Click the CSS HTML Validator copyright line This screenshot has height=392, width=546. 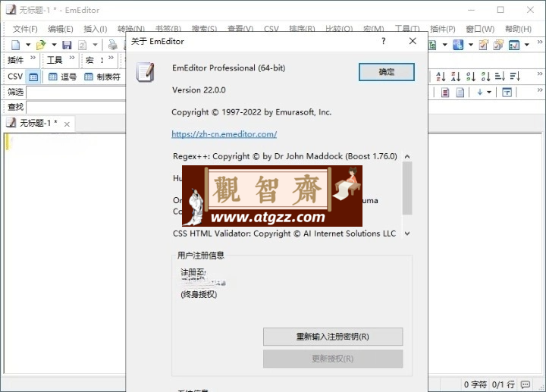(284, 234)
